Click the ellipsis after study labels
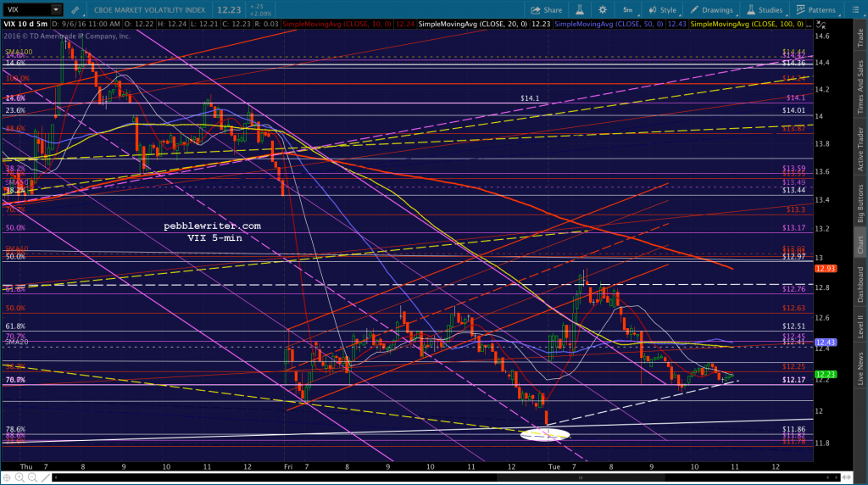 (x=809, y=25)
